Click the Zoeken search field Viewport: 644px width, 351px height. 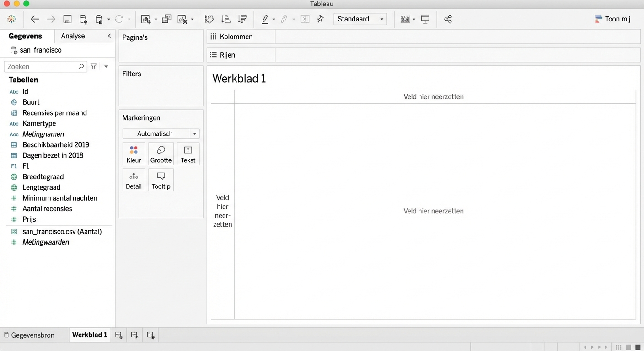tap(42, 67)
